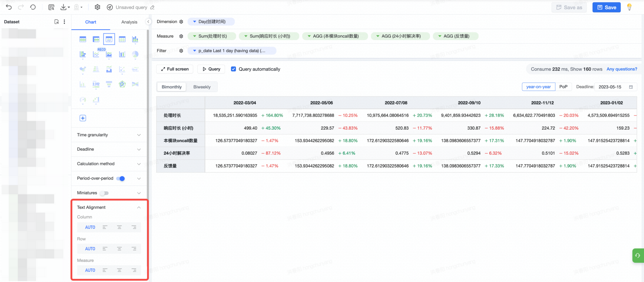Select the scatter plot chart type
Screen dimensions: 644x282
click(122, 69)
